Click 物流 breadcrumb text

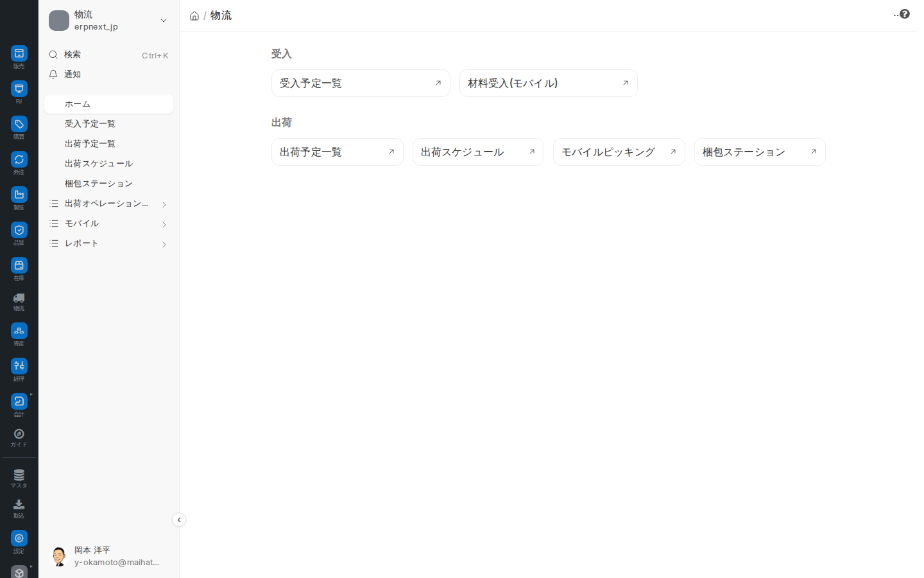(x=221, y=15)
